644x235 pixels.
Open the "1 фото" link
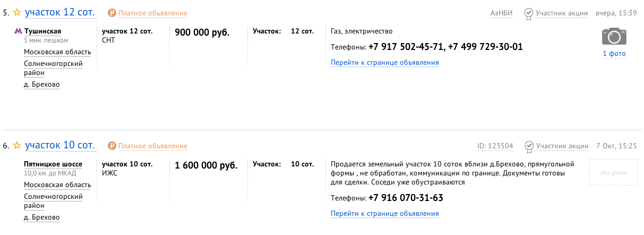(614, 54)
